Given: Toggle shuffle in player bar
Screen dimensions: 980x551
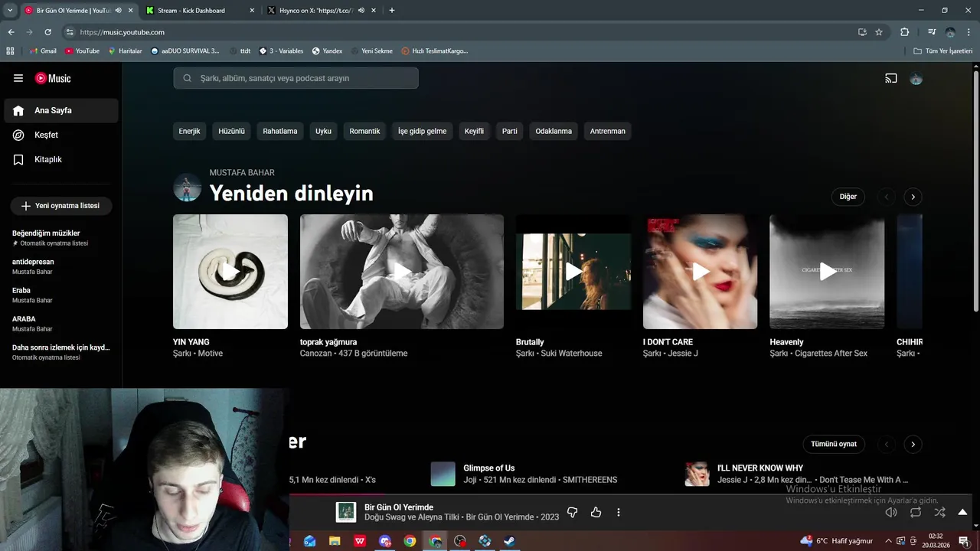Looking at the screenshot, I should [x=939, y=513].
